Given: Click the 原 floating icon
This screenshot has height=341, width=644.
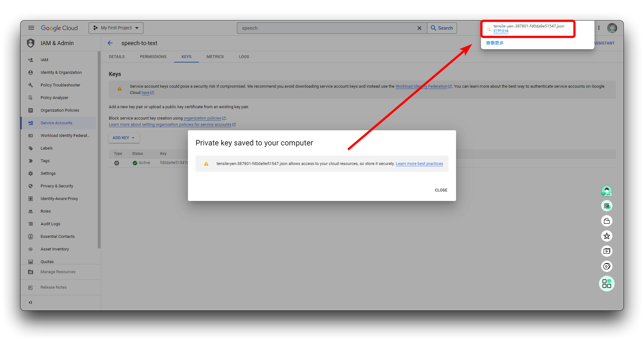Looking at the screenshot, I should pos(606,206).
